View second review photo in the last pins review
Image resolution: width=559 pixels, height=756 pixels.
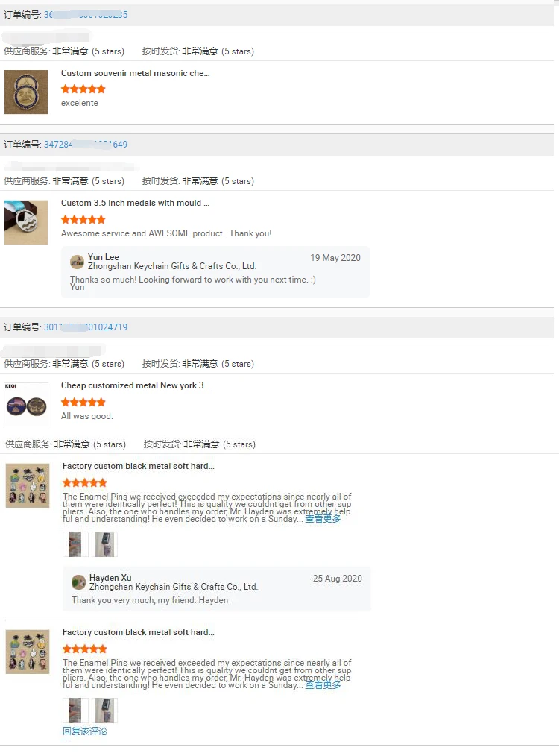104,711
